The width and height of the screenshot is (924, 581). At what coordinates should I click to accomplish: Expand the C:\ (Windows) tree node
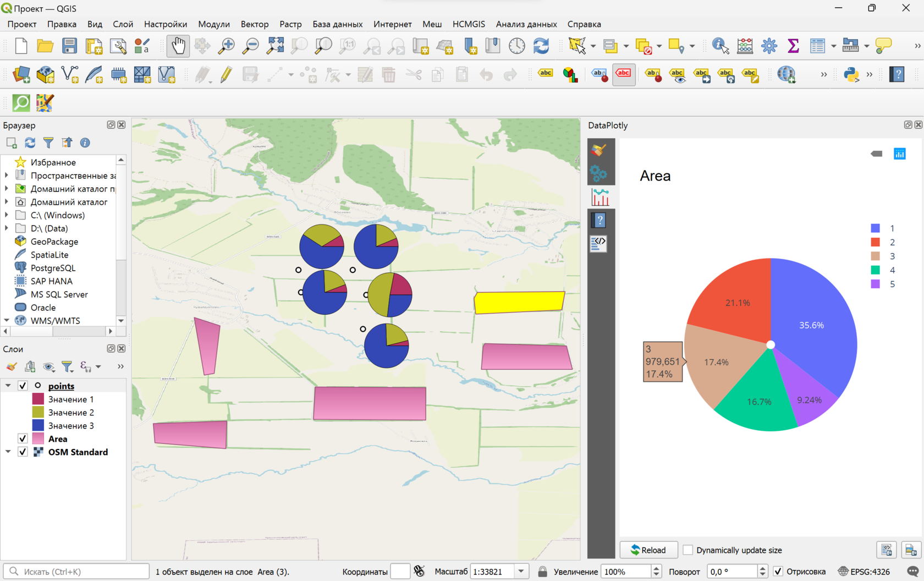coord(7,215)
